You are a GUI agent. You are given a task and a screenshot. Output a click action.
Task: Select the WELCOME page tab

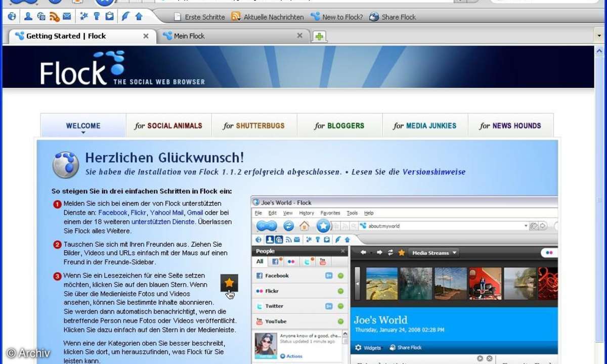coord(83,126)
